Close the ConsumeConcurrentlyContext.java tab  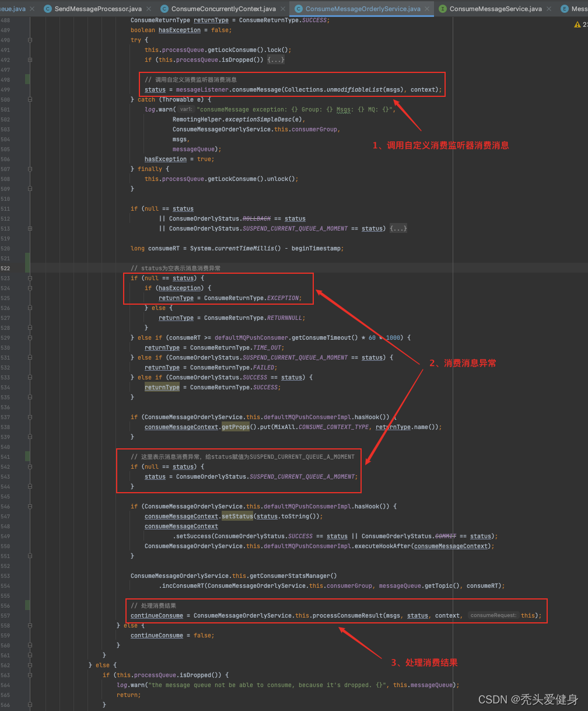[283, 9]
